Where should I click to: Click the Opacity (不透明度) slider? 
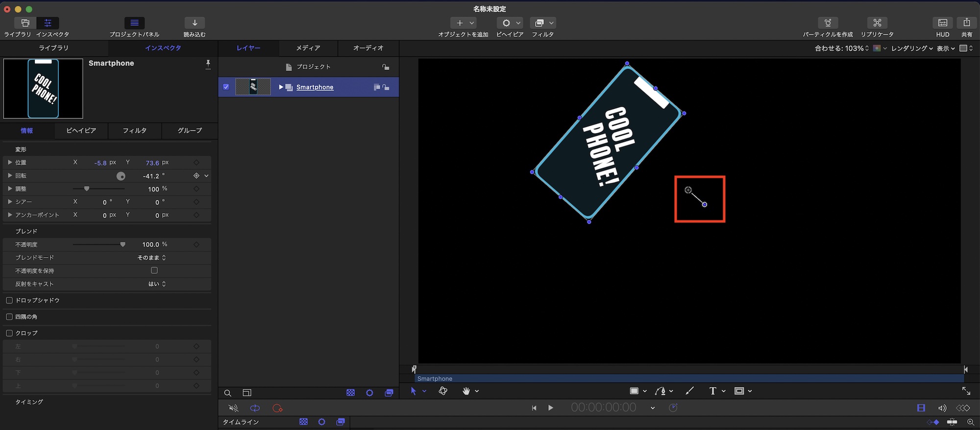point(99,244)
